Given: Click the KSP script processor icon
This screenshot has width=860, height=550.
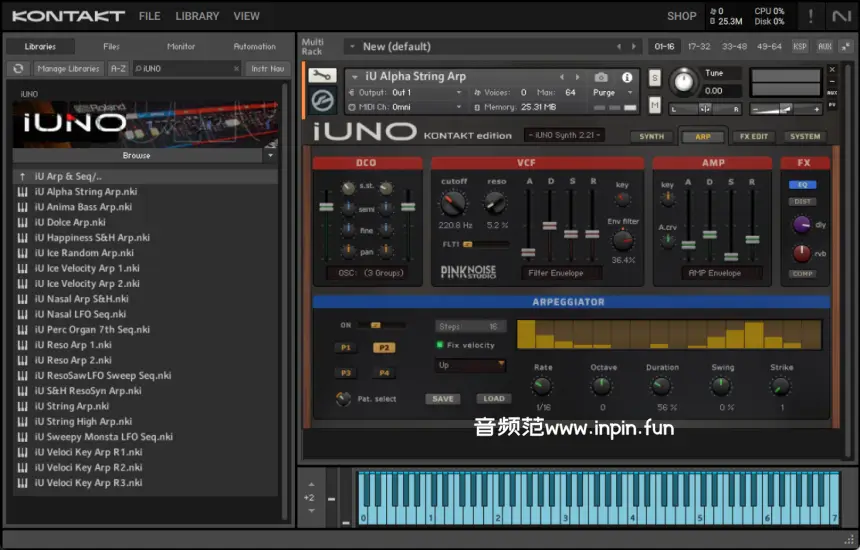Looking at the screenshot, I should click(800, 46).
